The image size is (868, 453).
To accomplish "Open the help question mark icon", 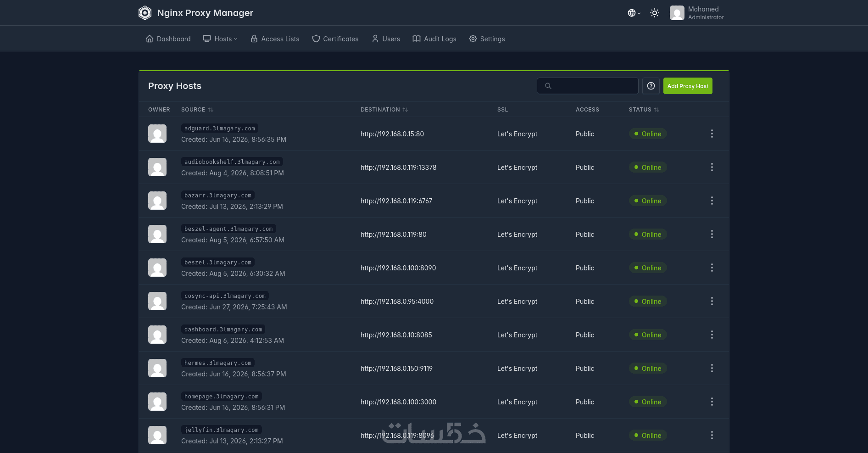I will click(x=651, y=86).
